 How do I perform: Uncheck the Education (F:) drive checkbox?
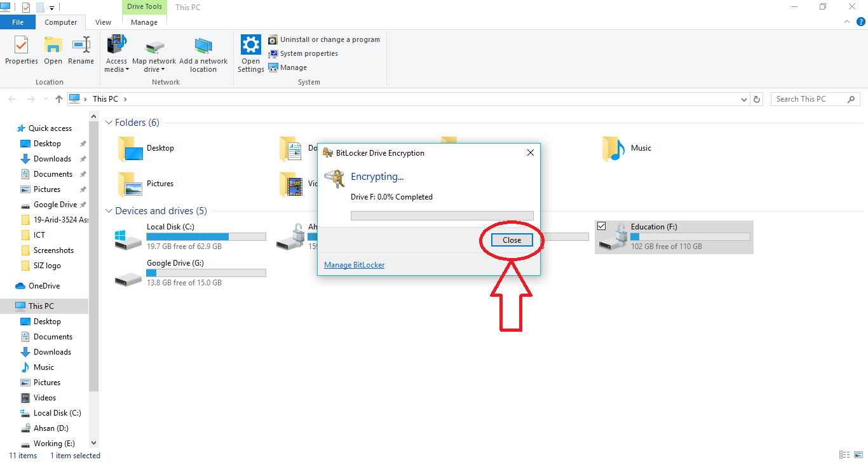(x=602, y=226)
